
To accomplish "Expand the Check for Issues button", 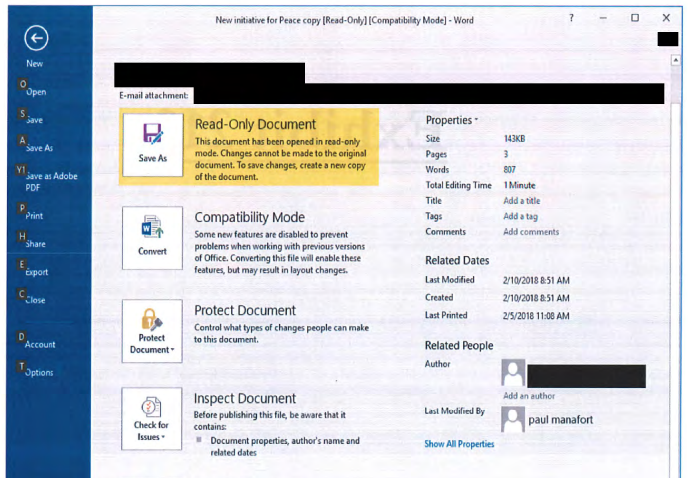I will (152, 419).
